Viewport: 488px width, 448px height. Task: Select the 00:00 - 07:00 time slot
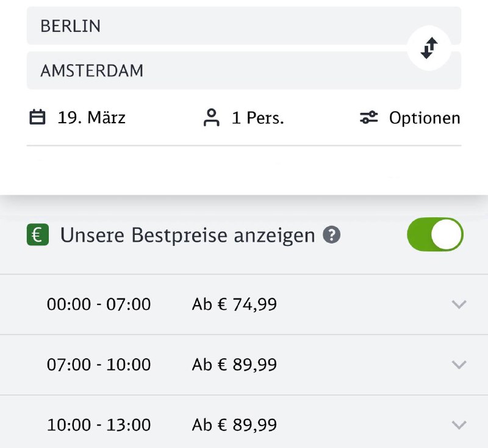point(99,304)
